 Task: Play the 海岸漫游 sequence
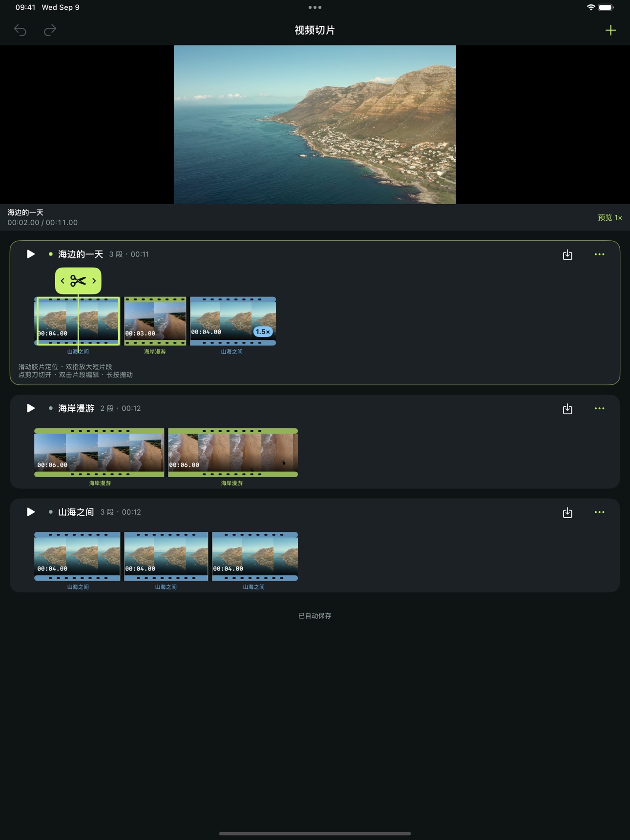[30, 408]
